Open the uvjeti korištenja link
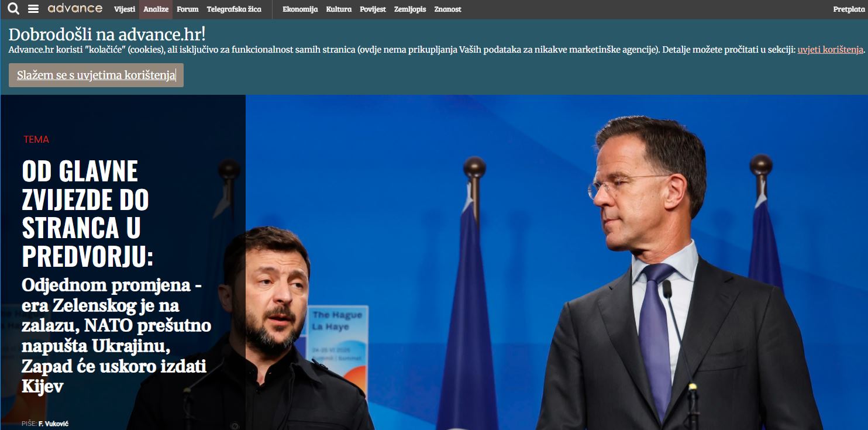This screenshot has height=430, width=868. pyautogui.click(x=831, y=50)
